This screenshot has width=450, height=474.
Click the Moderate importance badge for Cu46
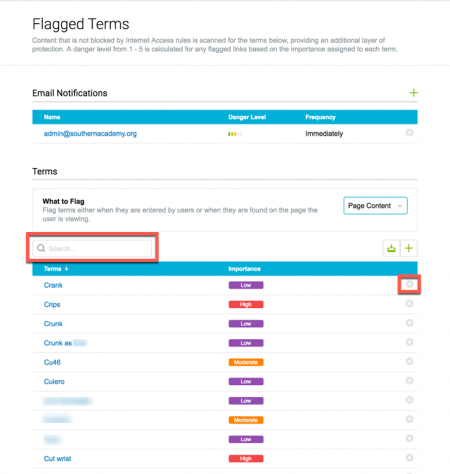(246, 362)
